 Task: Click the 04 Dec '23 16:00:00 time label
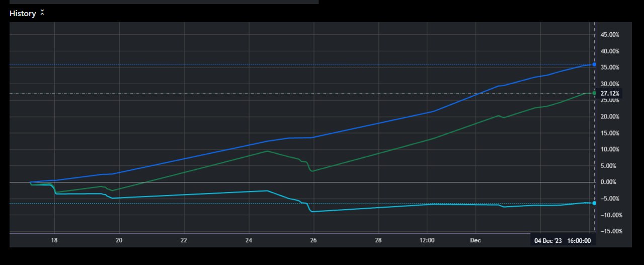pos(563,241)
